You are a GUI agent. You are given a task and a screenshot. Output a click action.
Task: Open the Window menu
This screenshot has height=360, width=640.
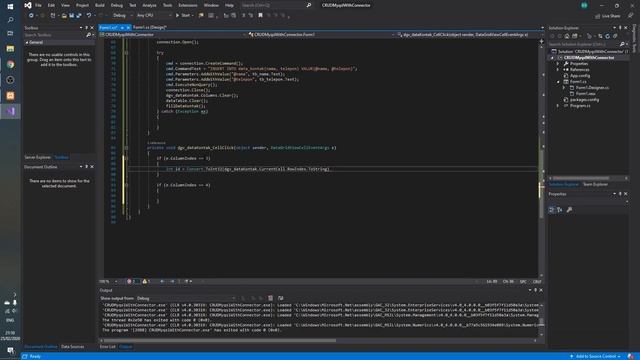click(211, 5)
